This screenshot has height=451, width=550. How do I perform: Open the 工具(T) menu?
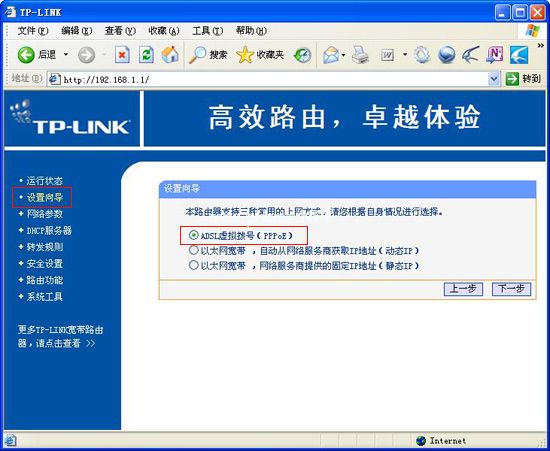[x=207, y=31]
